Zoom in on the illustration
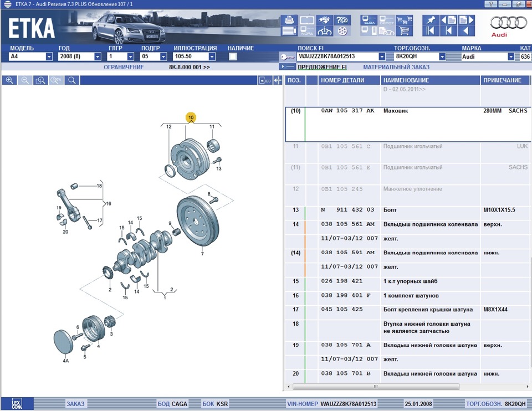 tap(9, 80)
